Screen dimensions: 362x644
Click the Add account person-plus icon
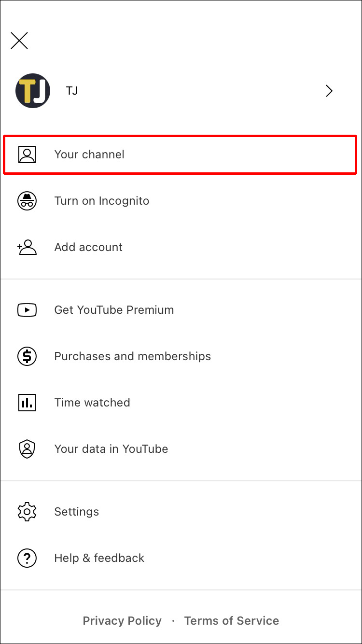pyautogui.click(x=27, y=247)
